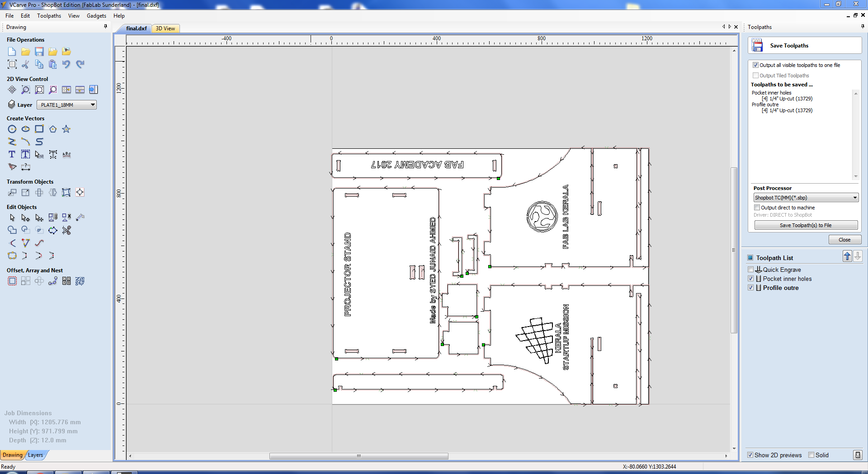Enable Output Tiled Toolpaths
This screenshot has width=868, height=474.
pyautogui.click(x=756, y=75)
